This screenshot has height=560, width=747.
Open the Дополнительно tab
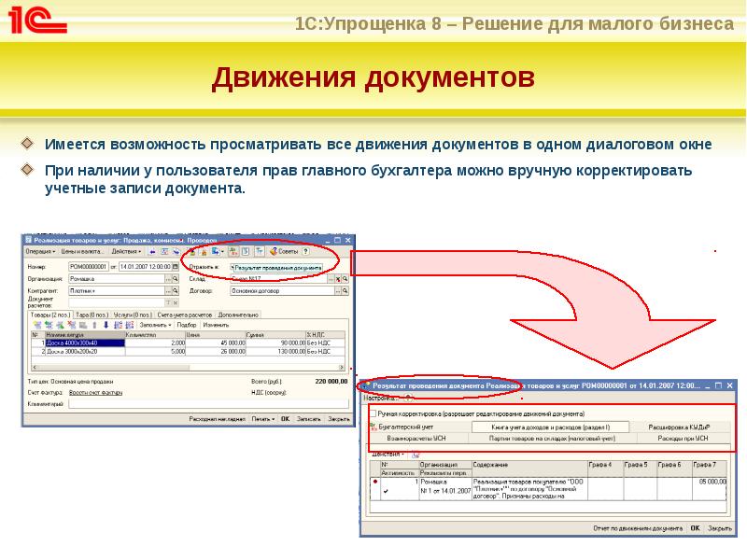238,315
